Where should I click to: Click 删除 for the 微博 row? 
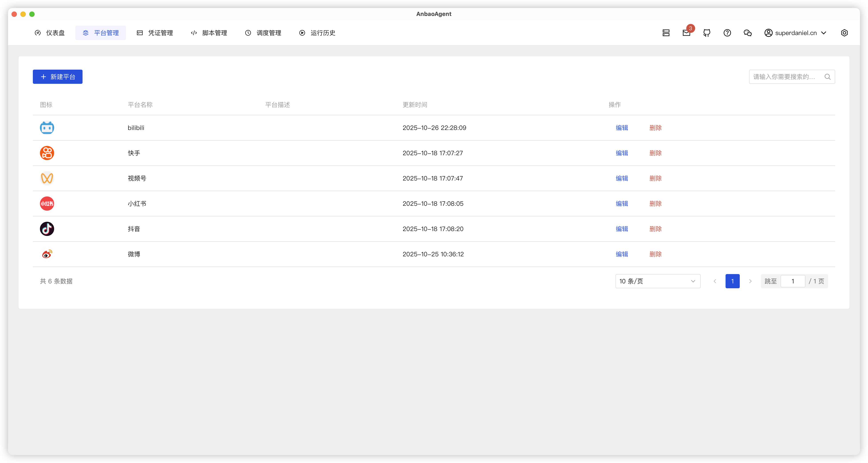pyautogui.click(x=655, y=254)
